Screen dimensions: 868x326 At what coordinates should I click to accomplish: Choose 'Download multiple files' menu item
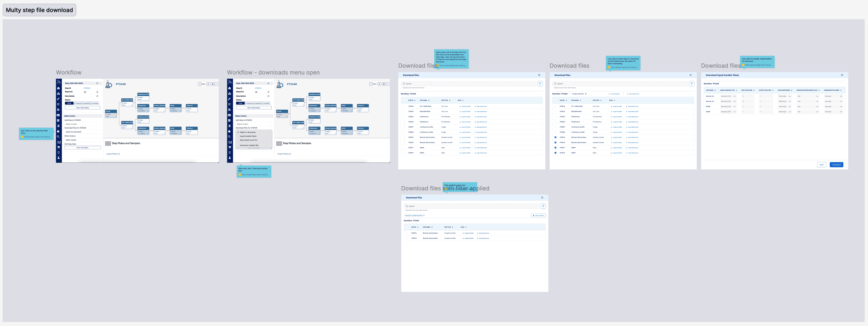pyautogui.click(x=249, y=145)
